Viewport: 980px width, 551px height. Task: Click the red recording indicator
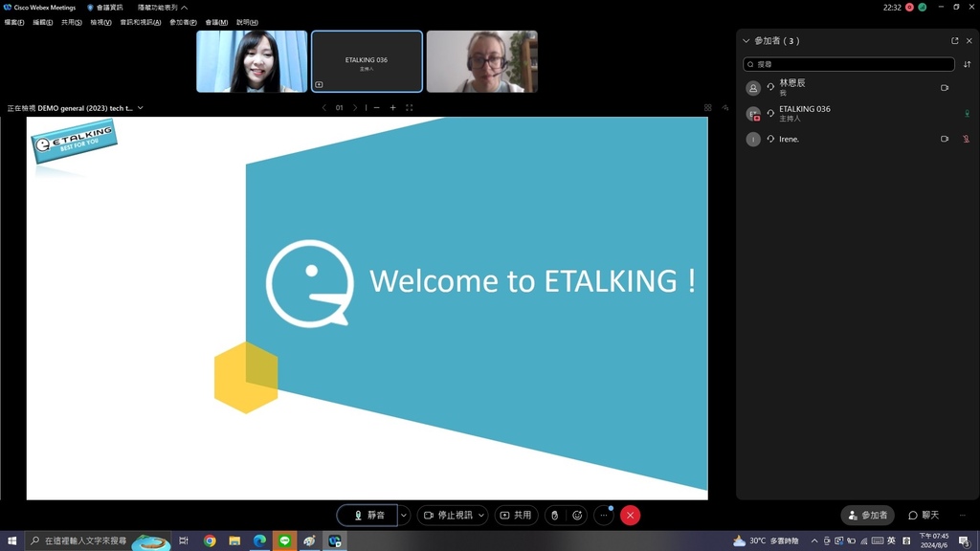(909, 8)
